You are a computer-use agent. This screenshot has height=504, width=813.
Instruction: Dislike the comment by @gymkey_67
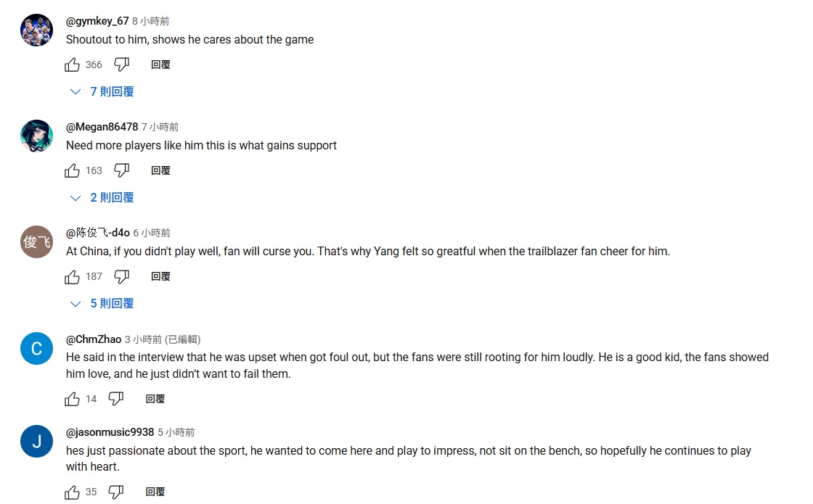point(122,65)
